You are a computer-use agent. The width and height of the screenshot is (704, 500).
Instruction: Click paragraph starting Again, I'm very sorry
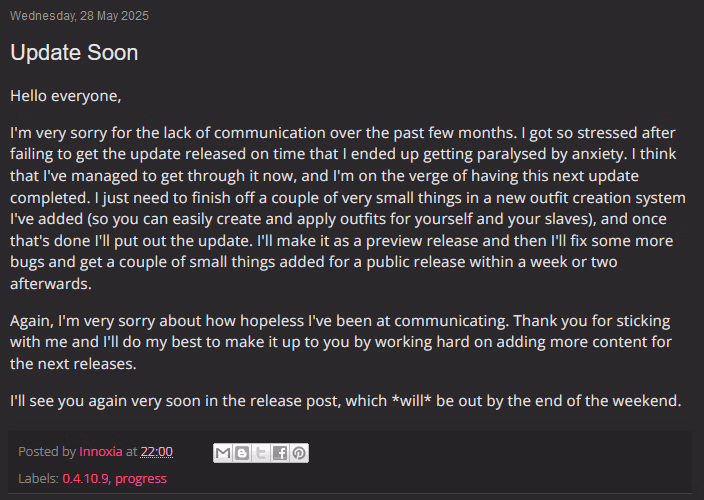341,342
